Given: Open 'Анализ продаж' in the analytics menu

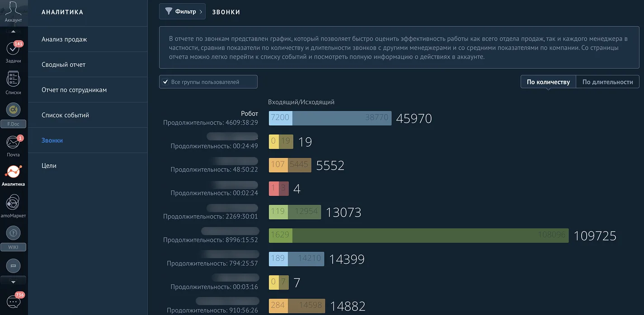Looking at the screenshot, I should click(x=88, y=39).
